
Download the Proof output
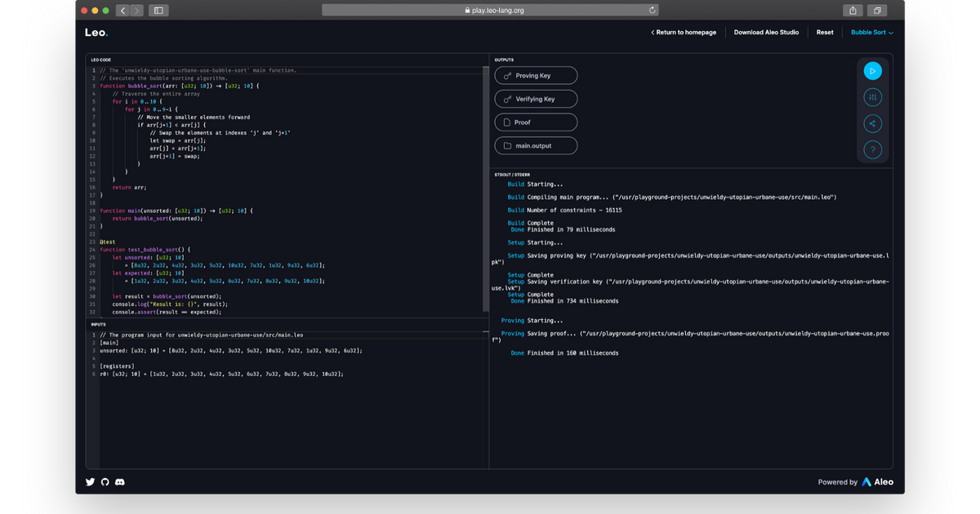tap(536, 122)
